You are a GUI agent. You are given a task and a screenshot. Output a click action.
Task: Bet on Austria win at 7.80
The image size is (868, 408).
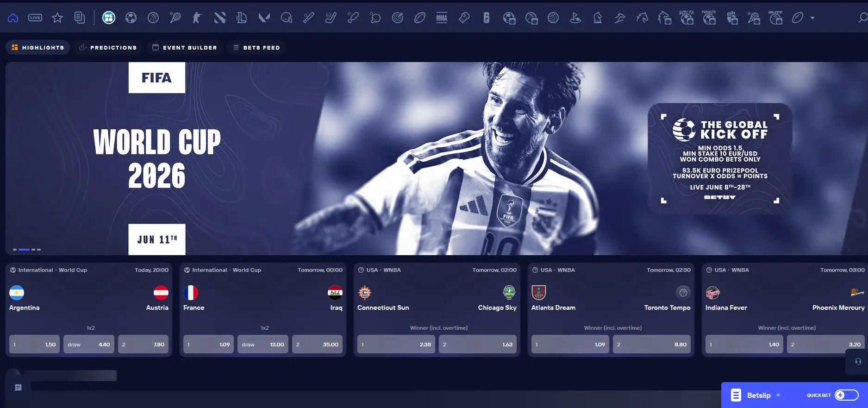143,345
